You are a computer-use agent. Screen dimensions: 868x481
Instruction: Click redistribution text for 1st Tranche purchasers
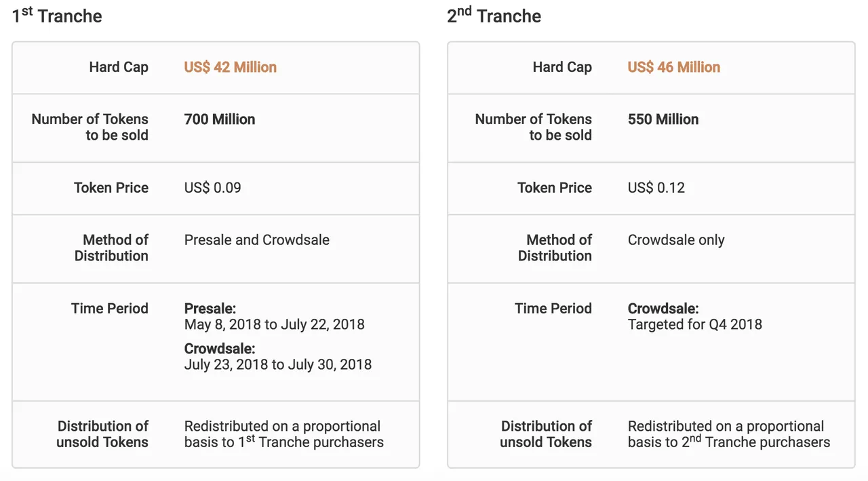point(283,434)
